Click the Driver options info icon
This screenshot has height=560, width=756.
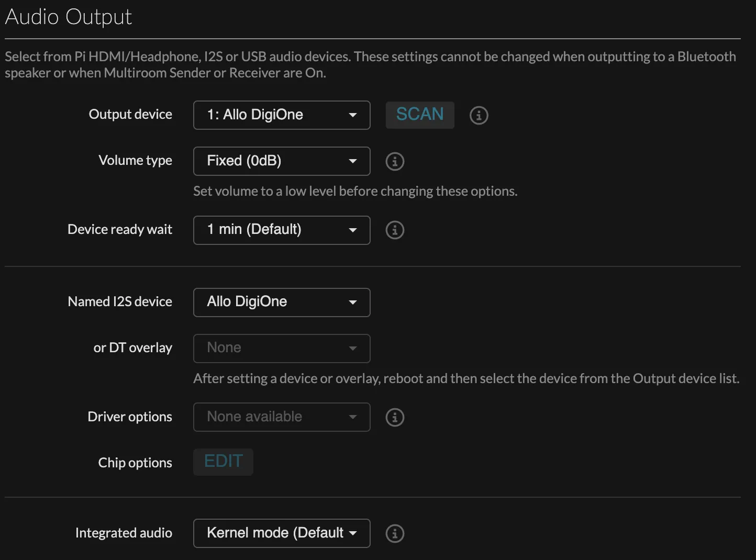click(x=395, y=418)
